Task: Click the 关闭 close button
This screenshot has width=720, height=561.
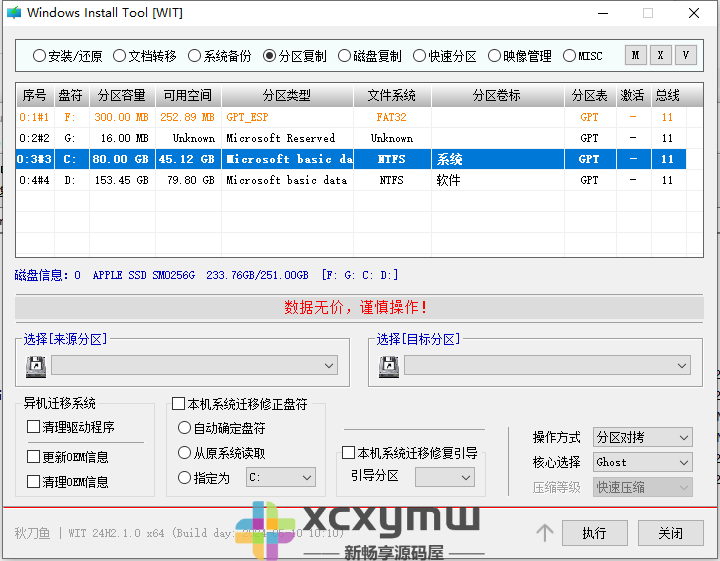Action: tap(671, 533)
